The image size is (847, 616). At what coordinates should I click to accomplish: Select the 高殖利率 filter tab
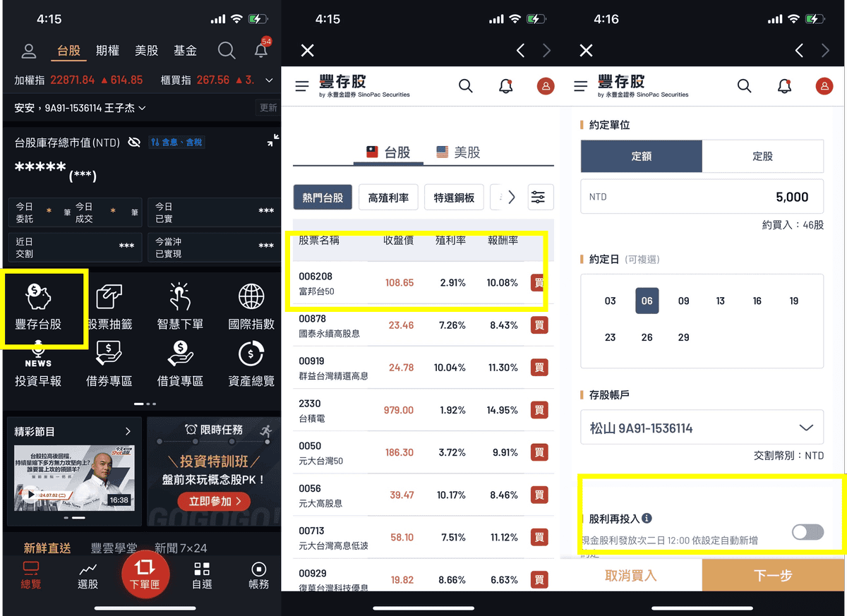tap(388, 198)
